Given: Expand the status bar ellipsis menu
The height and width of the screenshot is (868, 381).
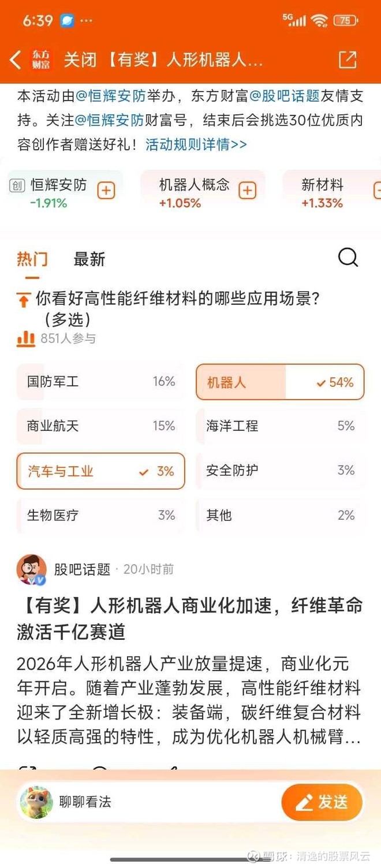Looking at the screenshot, I should pyautogui.click(x=87, y=19).
